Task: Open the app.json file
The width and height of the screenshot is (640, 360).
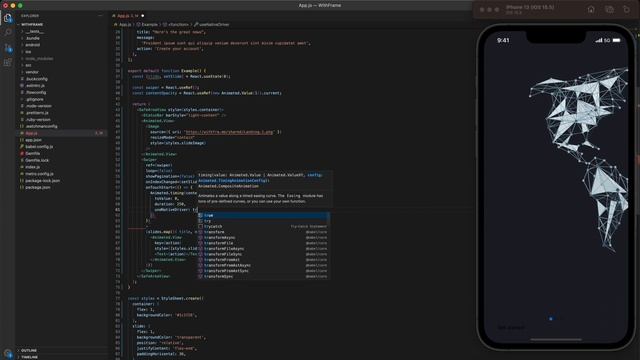Action: (61, 140)
